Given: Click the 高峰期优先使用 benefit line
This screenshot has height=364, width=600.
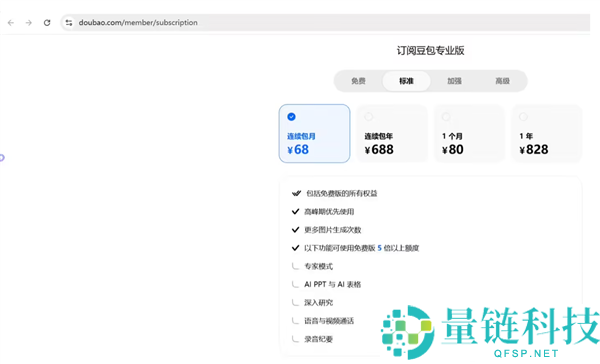Looking at the screenshot, I should [329, 212].
